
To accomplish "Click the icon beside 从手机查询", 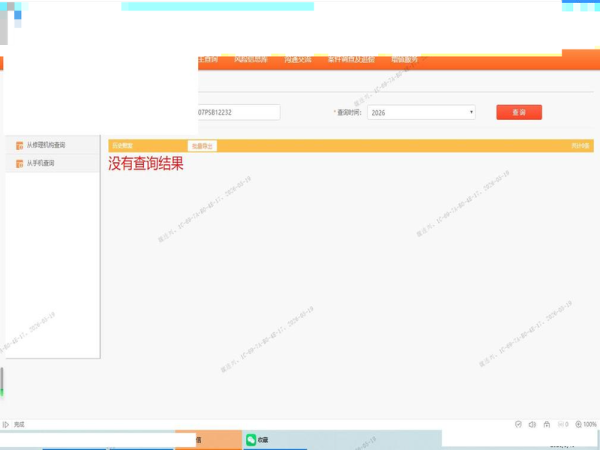I will (x=20, y=163).
